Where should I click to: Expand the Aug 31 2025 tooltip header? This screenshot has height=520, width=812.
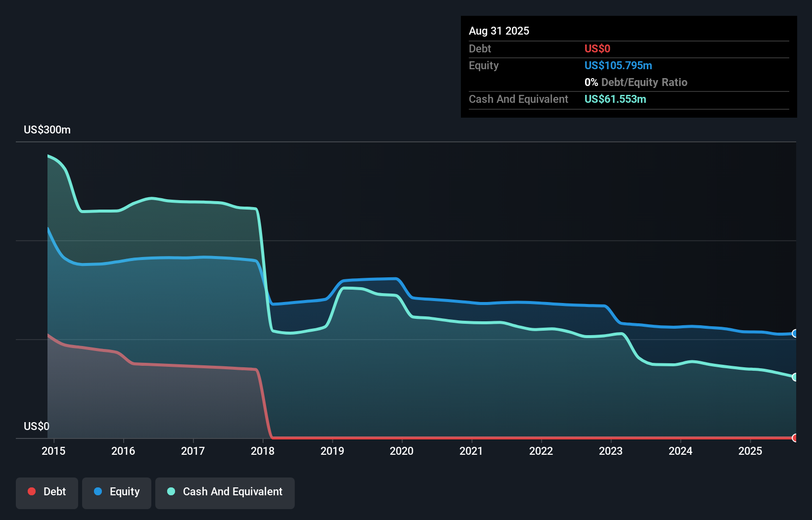[x=499, y=31]
